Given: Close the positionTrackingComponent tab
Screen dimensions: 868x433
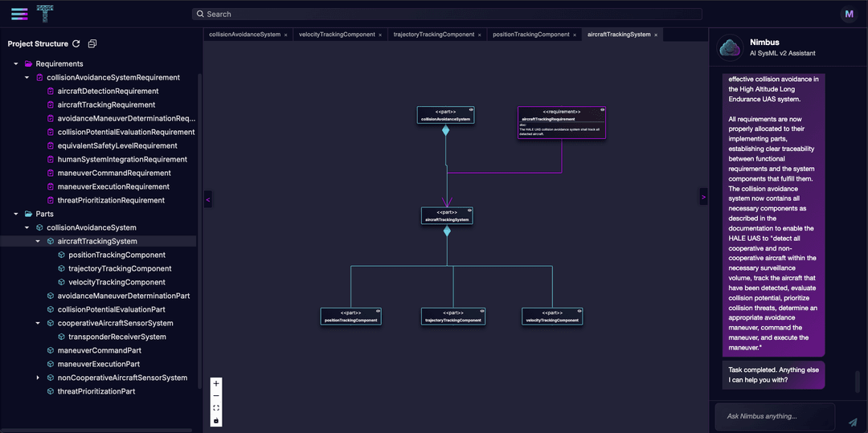Looking at the screenshot, I should click(575, 35).
